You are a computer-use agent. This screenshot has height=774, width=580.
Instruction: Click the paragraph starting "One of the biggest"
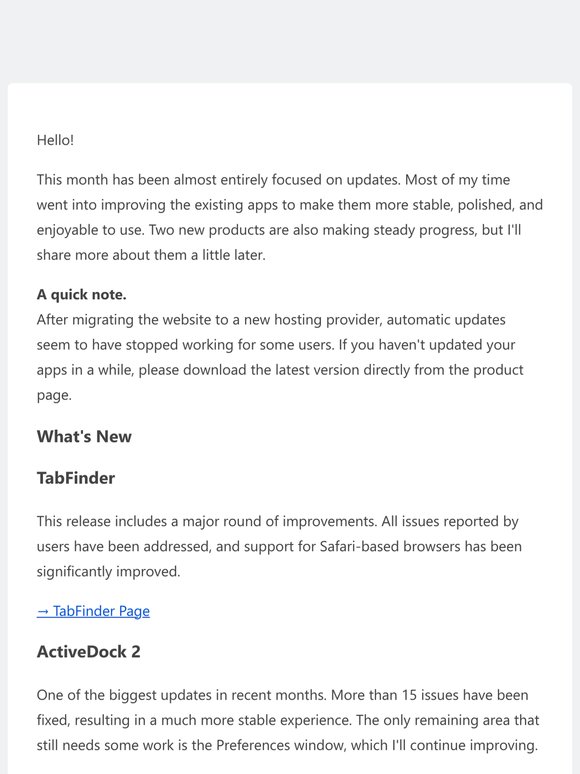(288, 720)
